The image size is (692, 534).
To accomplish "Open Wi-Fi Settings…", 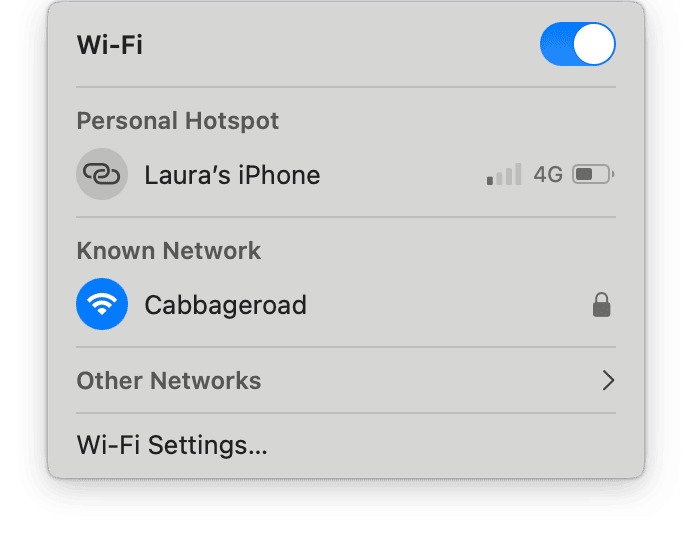I will [x=172, y=445].
